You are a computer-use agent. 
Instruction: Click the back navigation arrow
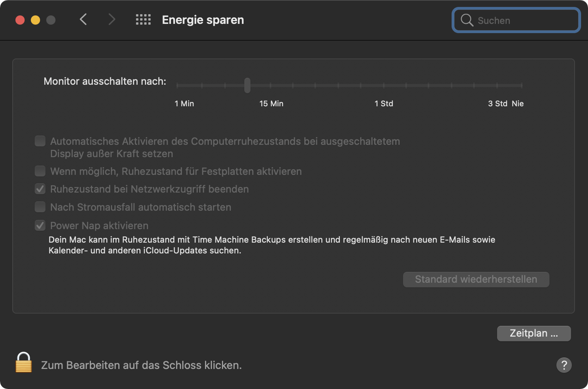coord(83,19)
